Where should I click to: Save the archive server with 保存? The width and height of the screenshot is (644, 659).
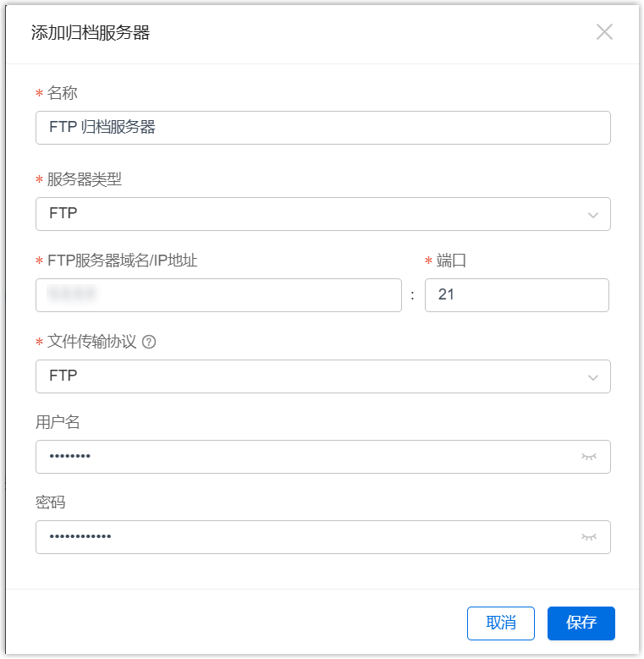point(581,623)
